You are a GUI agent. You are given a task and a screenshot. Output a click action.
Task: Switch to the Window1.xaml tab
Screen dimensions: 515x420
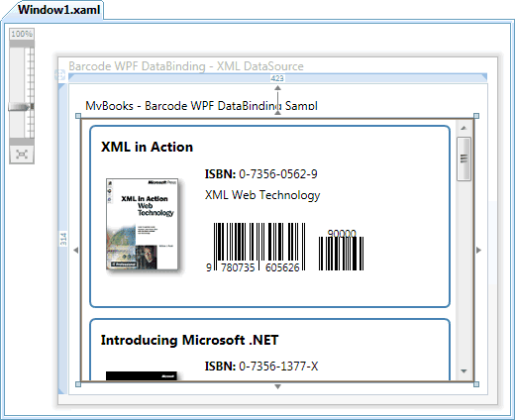[x=58, y=10]
